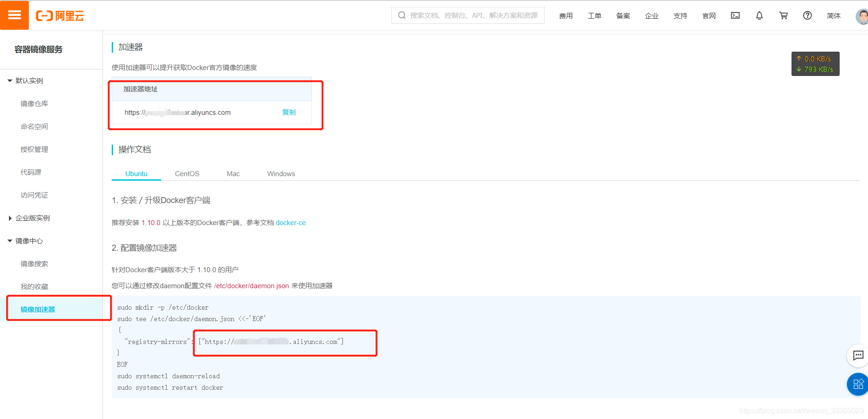Open the 费用 menu

coord(566,16)
